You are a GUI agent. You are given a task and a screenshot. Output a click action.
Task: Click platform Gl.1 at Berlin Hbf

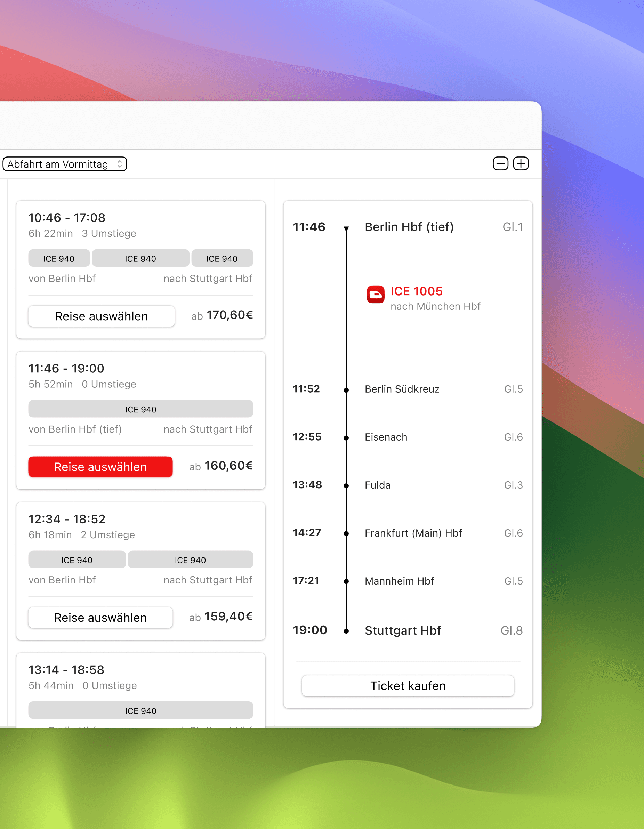coord(513,227)
